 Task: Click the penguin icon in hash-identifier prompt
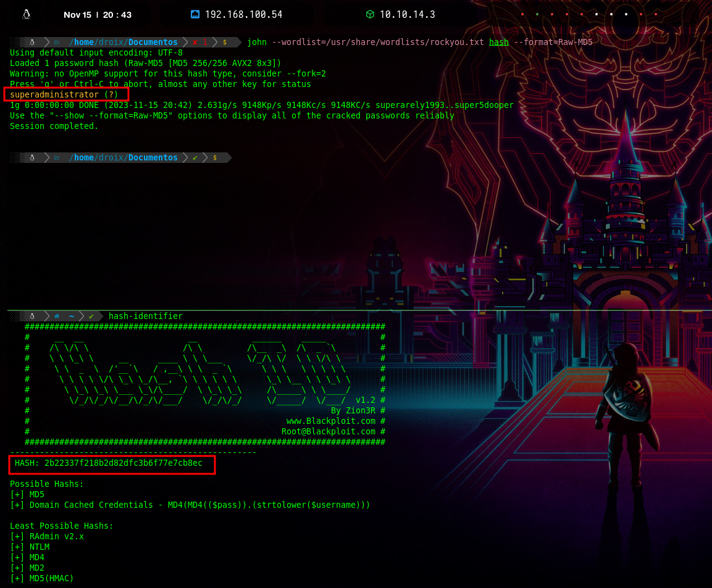click(31, 316)
